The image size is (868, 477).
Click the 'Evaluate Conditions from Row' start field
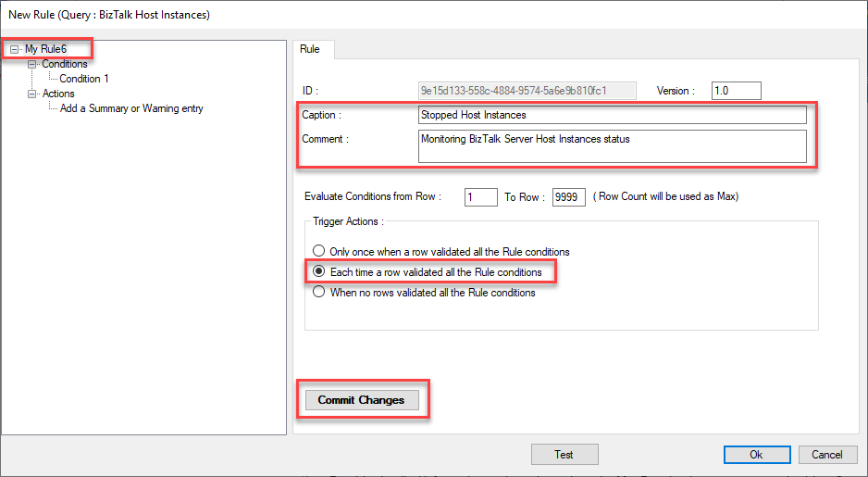pyautogui.click(x=480, y=197)
